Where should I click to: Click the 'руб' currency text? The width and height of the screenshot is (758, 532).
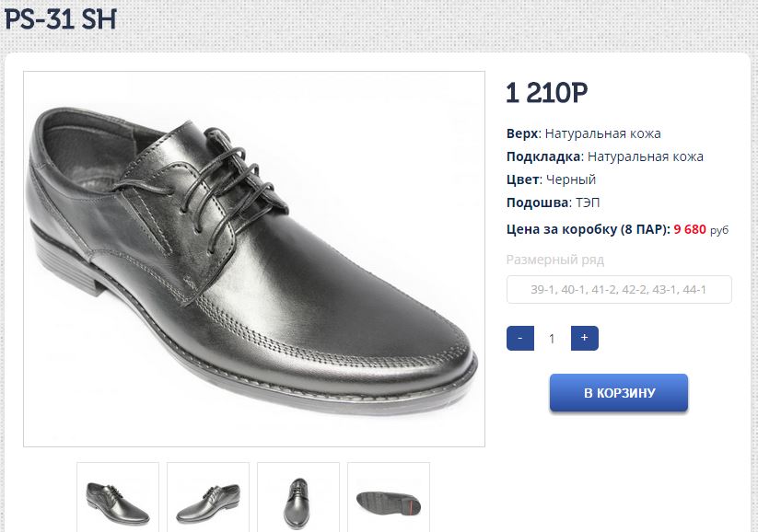719,230
